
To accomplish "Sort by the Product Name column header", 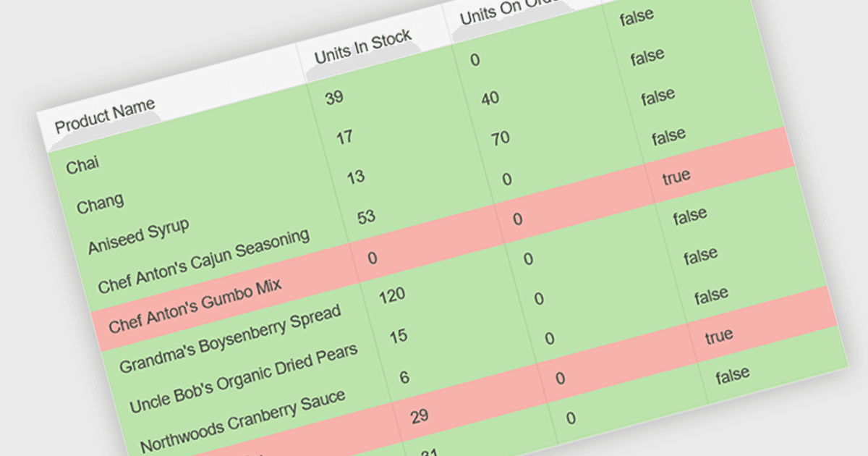I will pos(105,115).
